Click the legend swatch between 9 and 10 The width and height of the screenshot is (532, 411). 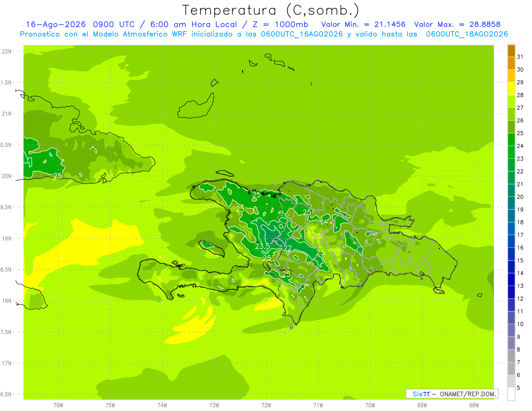pos(511,330)
